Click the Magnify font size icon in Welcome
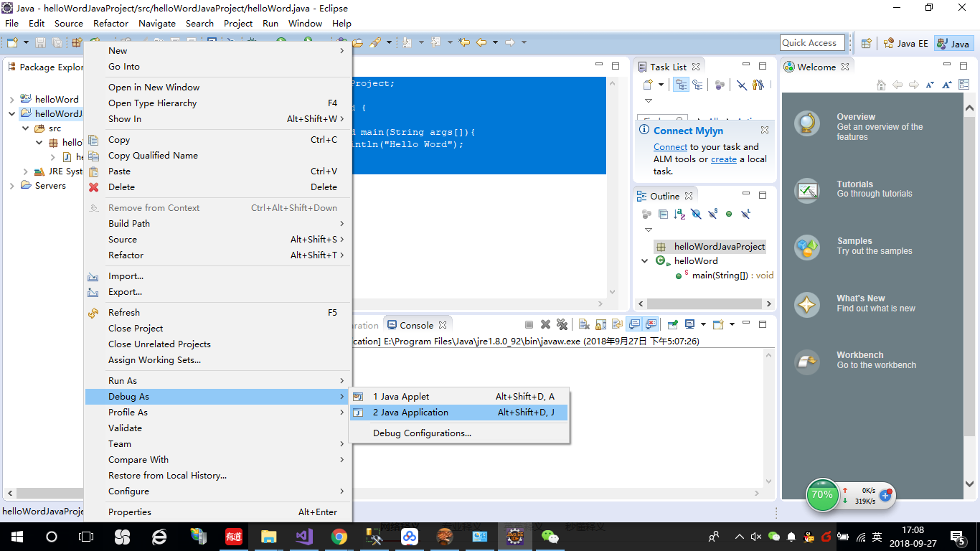The width and height of the screenshot is (980, 551). pos(946,85)
